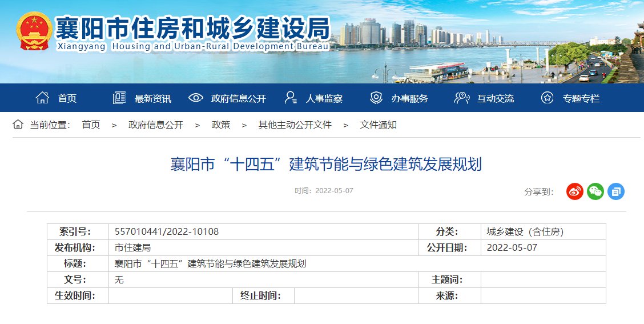Click the eye icon for government information
Screen dimensions: 644x324
coord(196,98)
